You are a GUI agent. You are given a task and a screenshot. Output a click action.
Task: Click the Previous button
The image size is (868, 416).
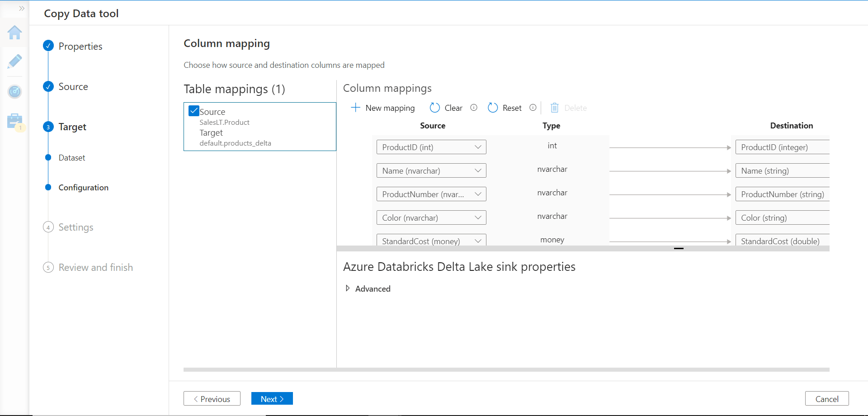[212, 398]
